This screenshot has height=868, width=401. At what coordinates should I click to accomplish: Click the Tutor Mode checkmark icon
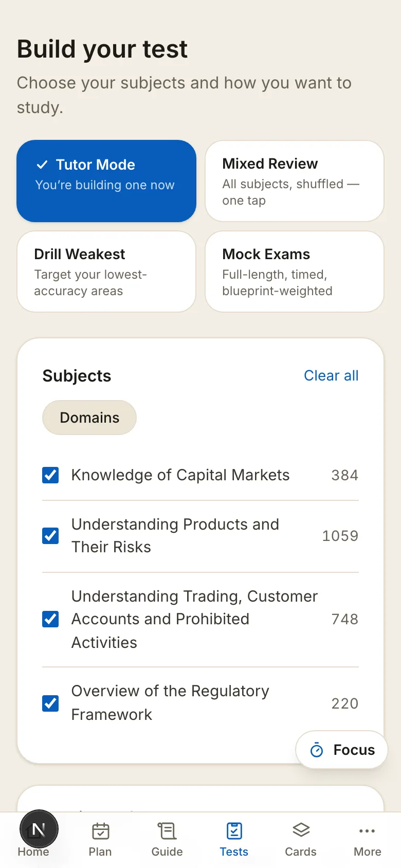[x=42, y=165]
